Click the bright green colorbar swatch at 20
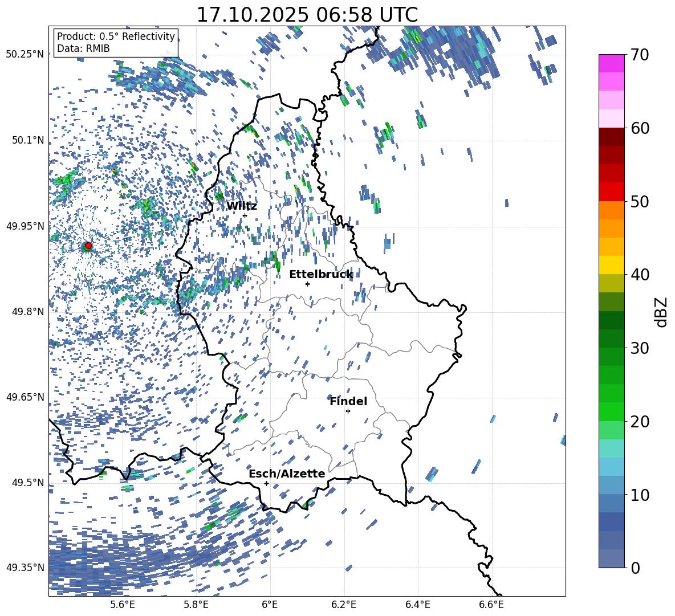 coord(612,411)
